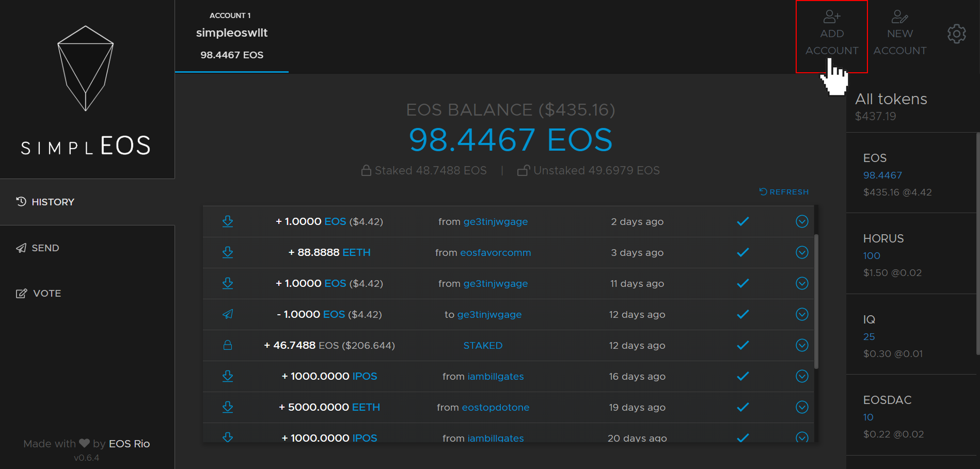Click checkmark on staked 46.7488 row
Image resolution: width=980 pixels, height=469 pixels.
[743, 345]
